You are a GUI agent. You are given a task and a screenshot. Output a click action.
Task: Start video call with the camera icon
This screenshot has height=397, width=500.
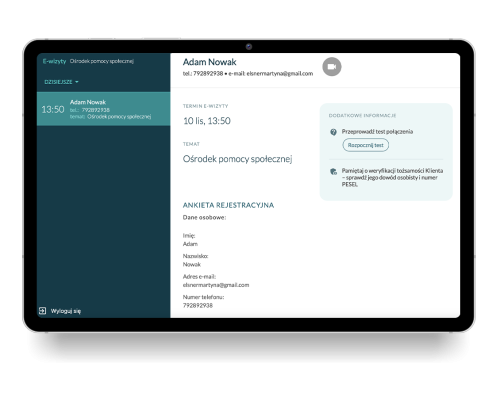point(332,67)
